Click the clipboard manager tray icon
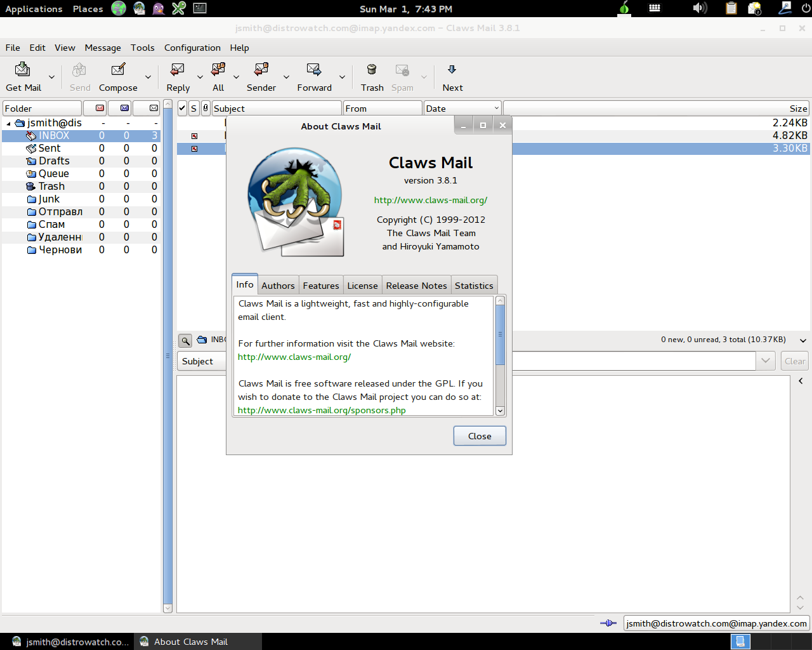The height and width of the screenshot is (650, 812). 731,8
